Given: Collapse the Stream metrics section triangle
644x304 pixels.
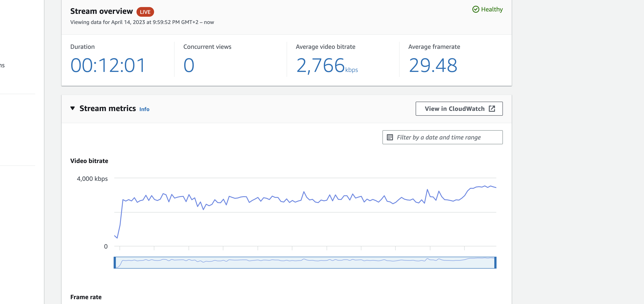Looking at the screenshot, I should 73,108.
